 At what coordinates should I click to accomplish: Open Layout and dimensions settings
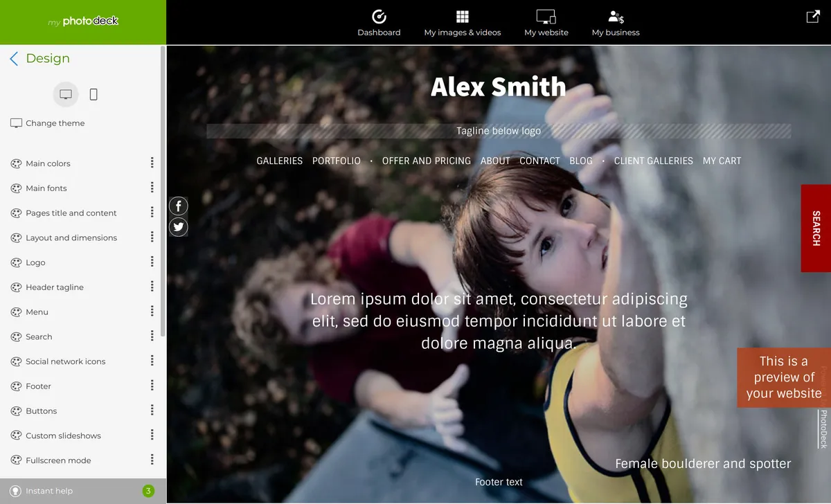click(x=71, y=238)
